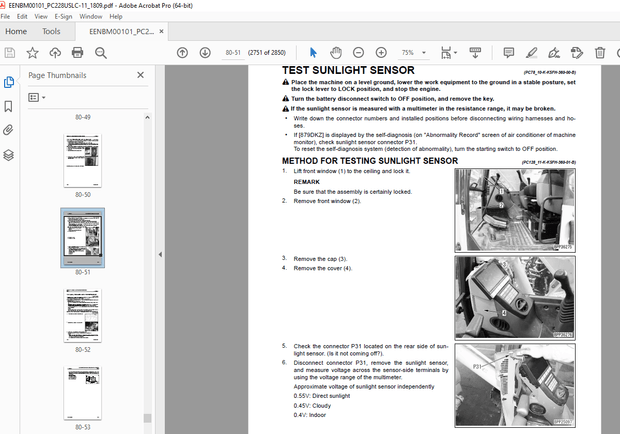Open the Bookmarks panel icon

pos(8,106)
